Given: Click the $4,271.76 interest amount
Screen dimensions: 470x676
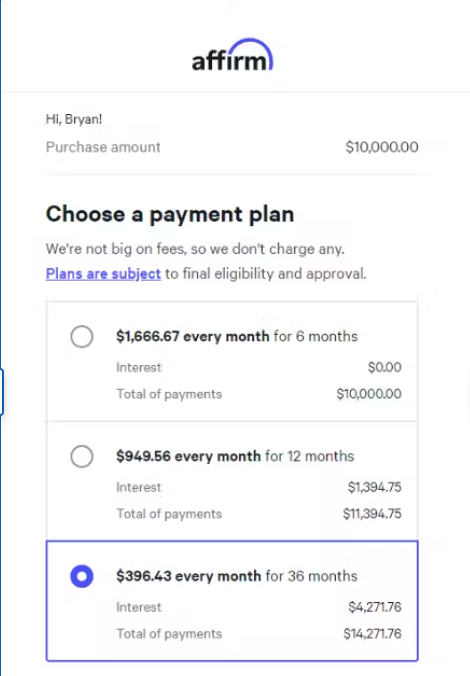Looking at the screenshot, I should (x=375, y=607).
